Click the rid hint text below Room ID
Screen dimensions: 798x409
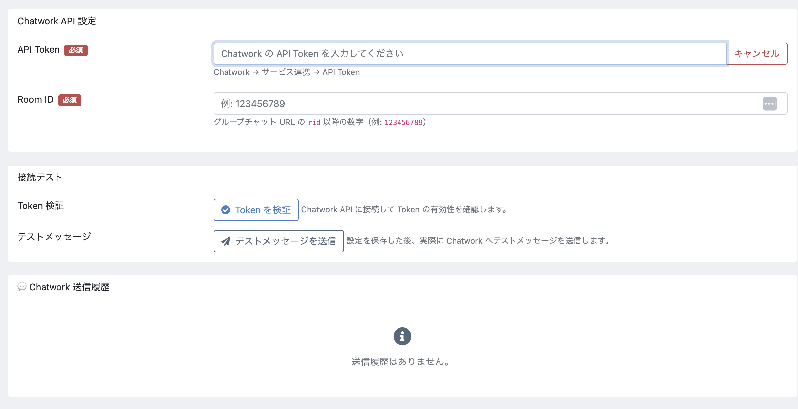tap(320, 122)
